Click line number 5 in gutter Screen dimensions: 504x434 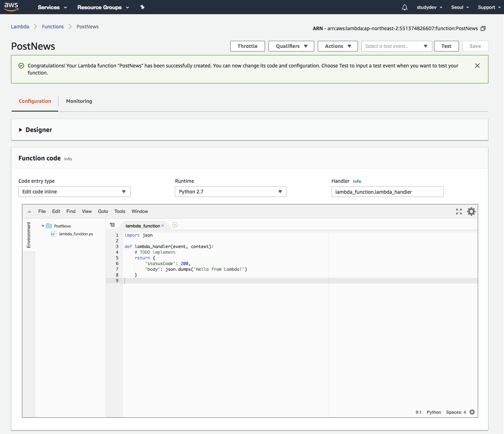point(117,258)
